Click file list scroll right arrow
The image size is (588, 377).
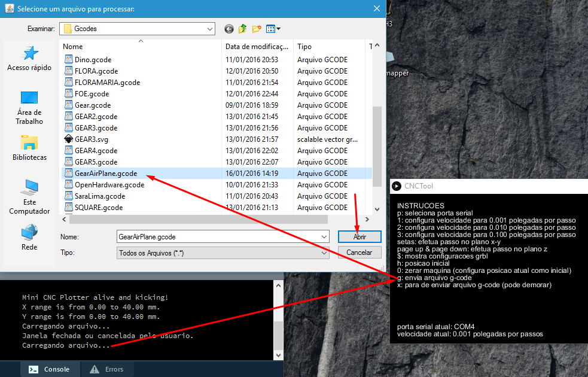click(x=367, y=219)
